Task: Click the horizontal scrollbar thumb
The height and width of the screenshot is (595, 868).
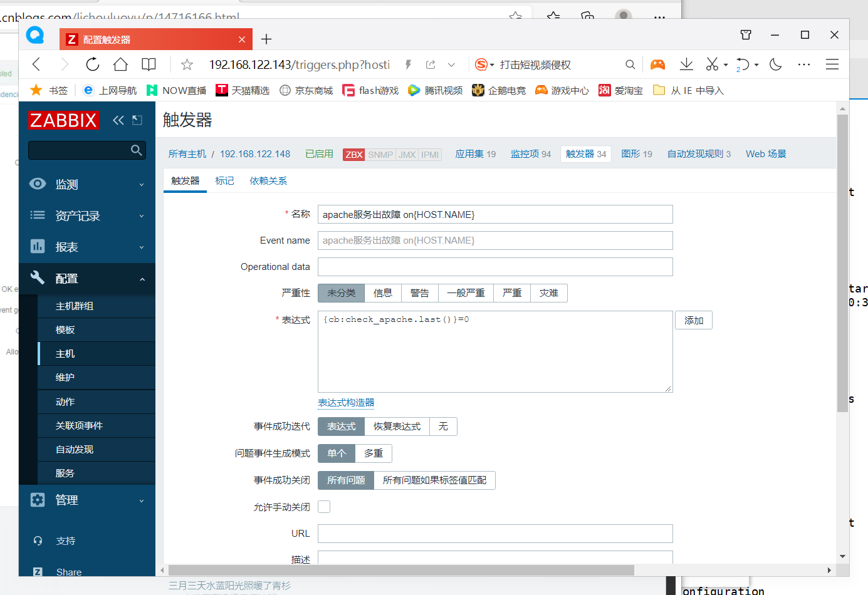Action: 400,570
